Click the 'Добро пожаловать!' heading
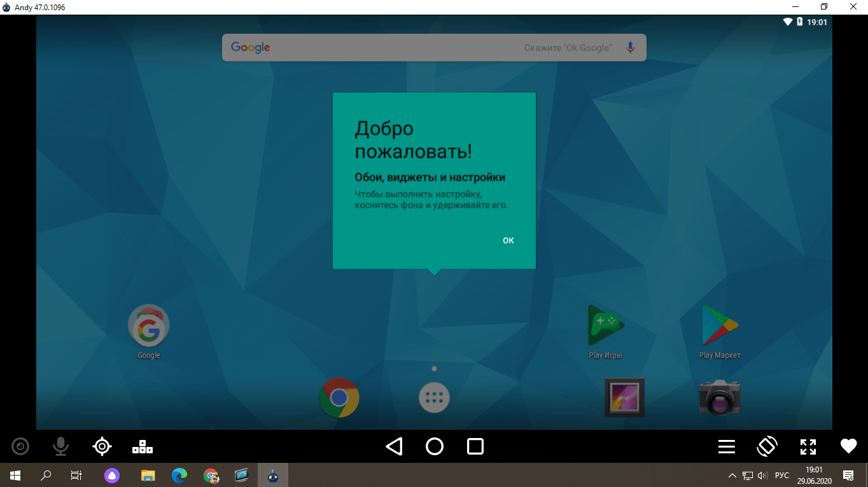868x487 pixels. coord(414,140)
